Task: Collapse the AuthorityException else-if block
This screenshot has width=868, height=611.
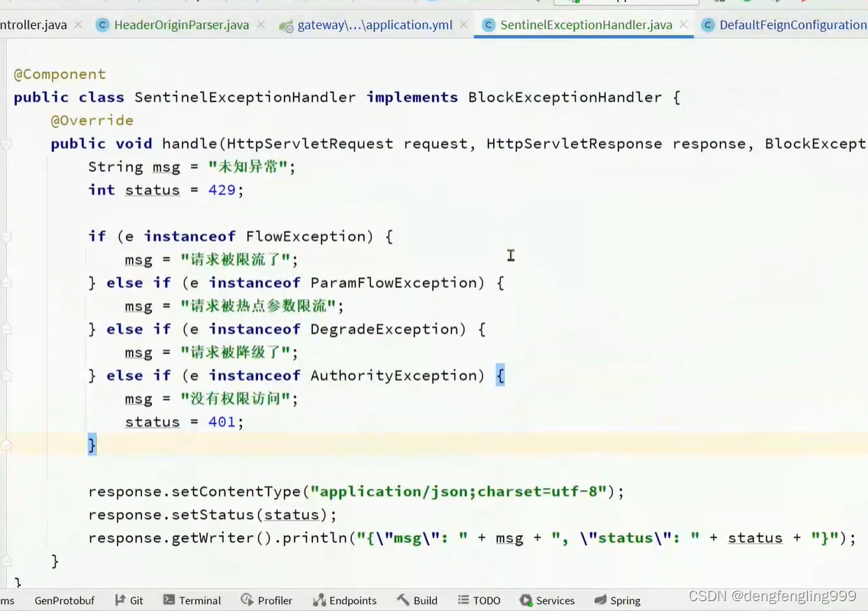Action: click(x=7, y=376)
